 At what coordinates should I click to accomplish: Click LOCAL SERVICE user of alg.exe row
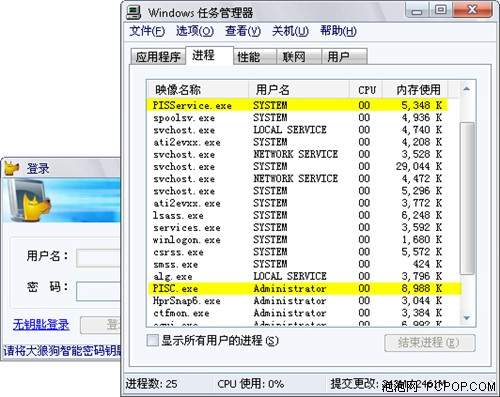point(290,276)
